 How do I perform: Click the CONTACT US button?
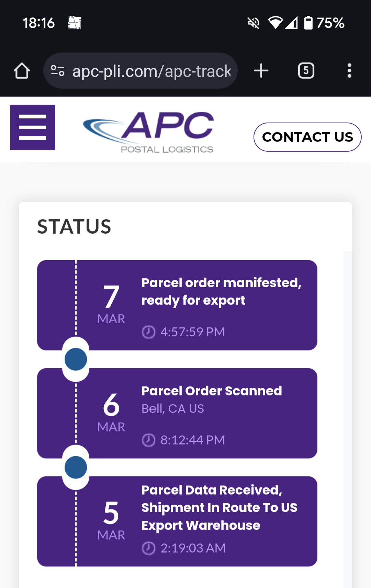[x=307, y=137]
